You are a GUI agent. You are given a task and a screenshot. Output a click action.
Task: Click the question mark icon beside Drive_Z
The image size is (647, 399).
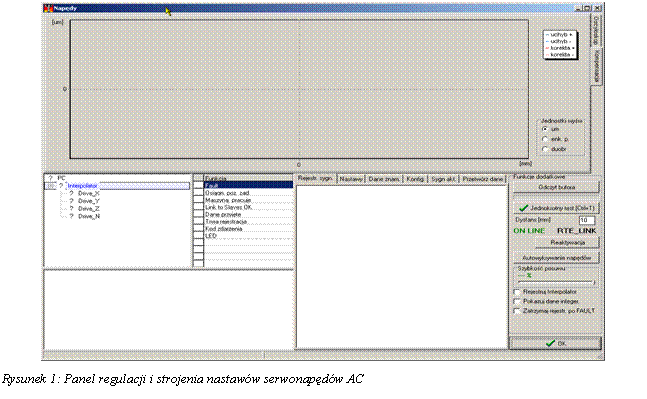[x=71, y=208]
